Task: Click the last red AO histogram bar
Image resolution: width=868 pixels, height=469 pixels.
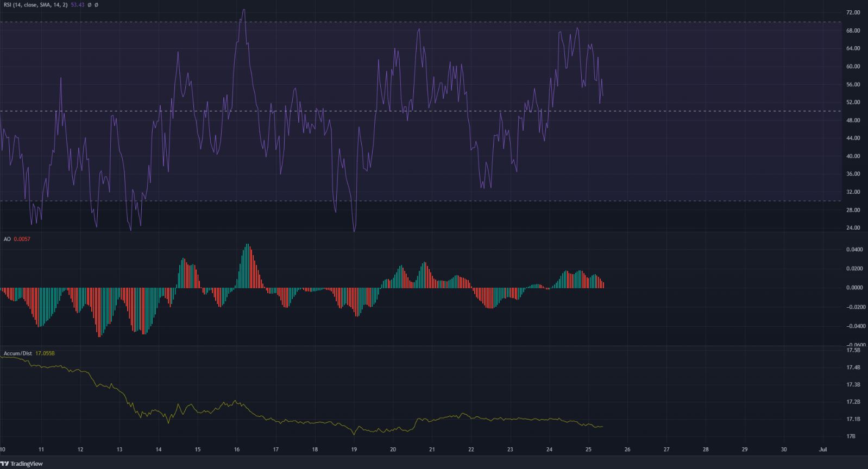Action: tap(603, 284)
